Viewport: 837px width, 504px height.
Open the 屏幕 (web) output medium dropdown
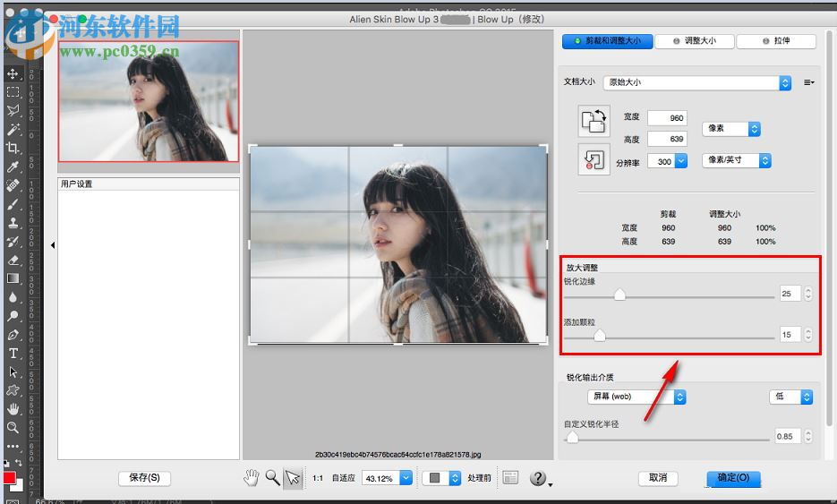point(636,397)
